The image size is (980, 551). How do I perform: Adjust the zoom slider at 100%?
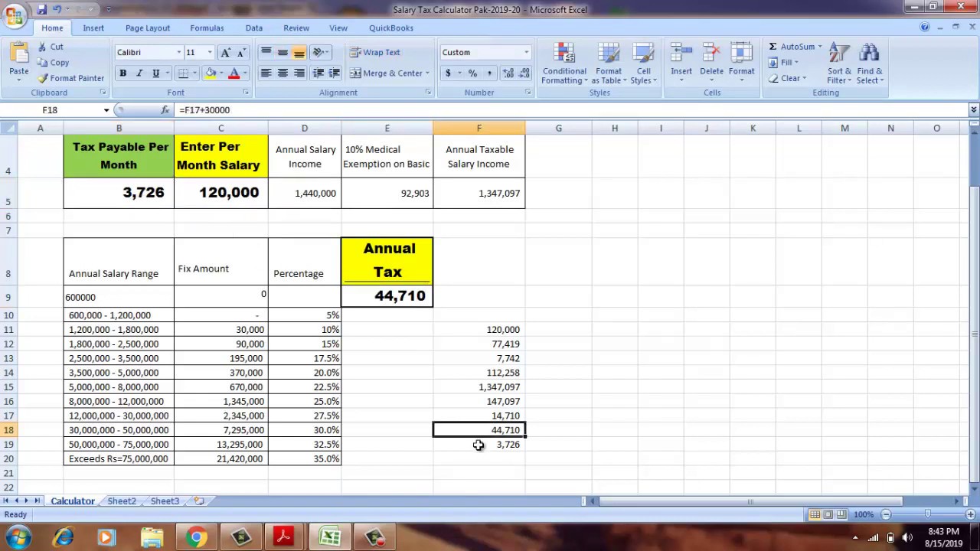click(x=928, y=515)
